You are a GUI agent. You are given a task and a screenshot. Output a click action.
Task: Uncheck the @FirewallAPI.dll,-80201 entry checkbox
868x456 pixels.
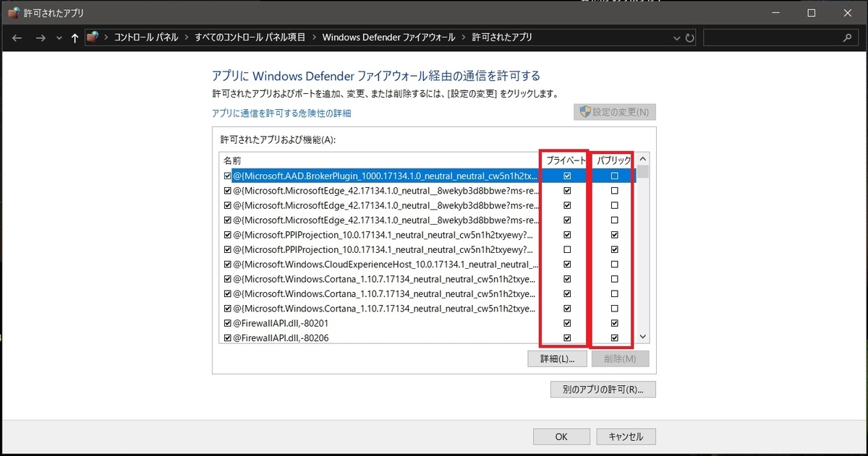pyautogui.click(x=227, y=323)
